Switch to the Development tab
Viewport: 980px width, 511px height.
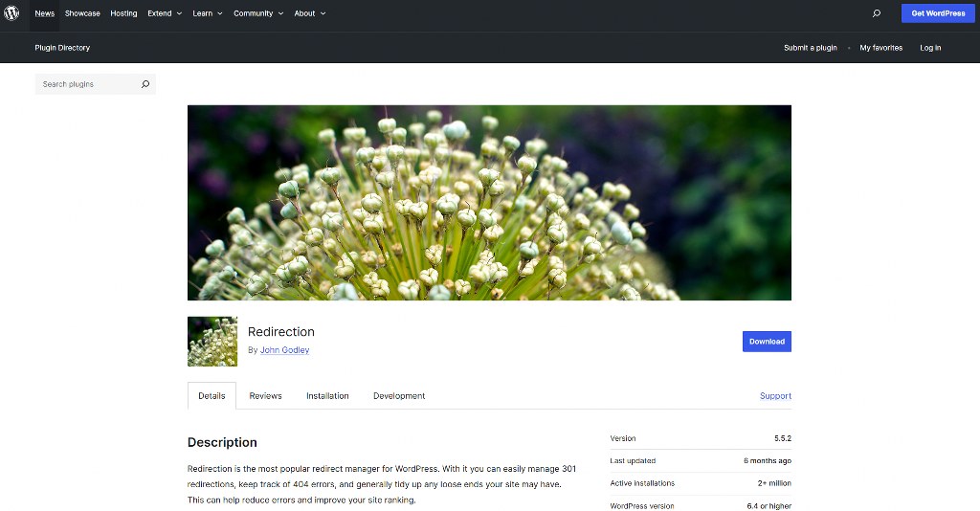click(x=399, y=395)
